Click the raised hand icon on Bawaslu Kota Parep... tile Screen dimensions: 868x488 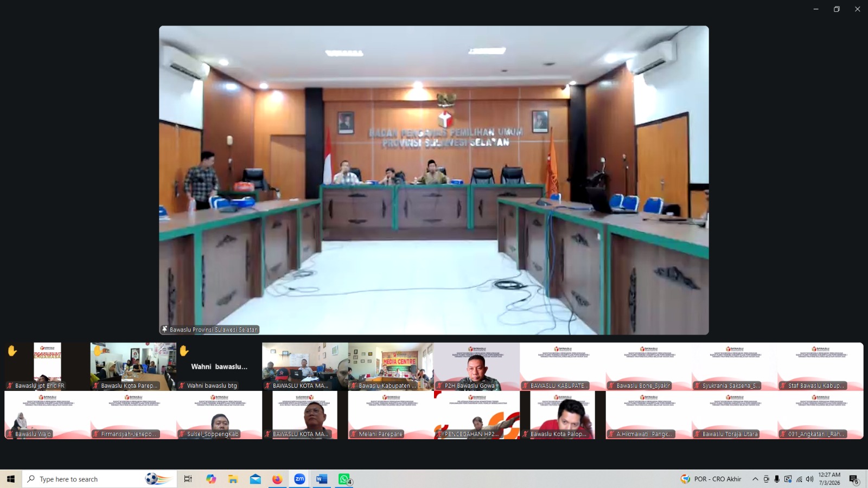pyautogui.click(x=98, y=351)
